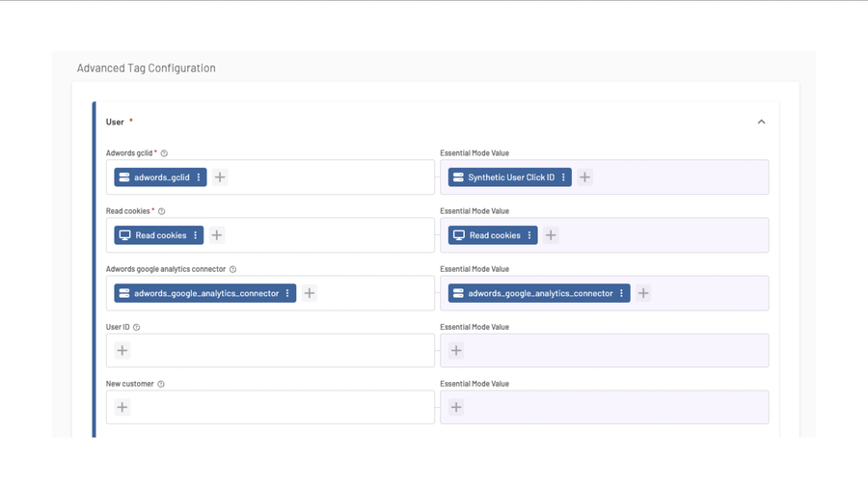Click the help icon beside Read cookies

tap(161, 211)
